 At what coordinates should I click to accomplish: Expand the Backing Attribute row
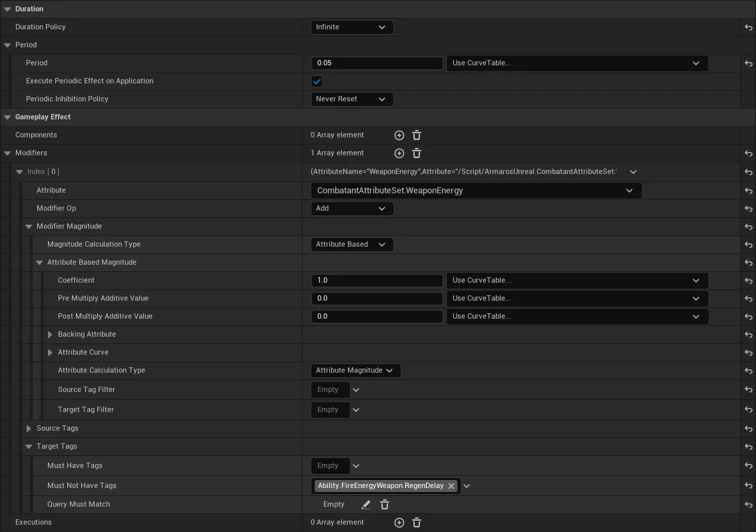pos(49,334)
